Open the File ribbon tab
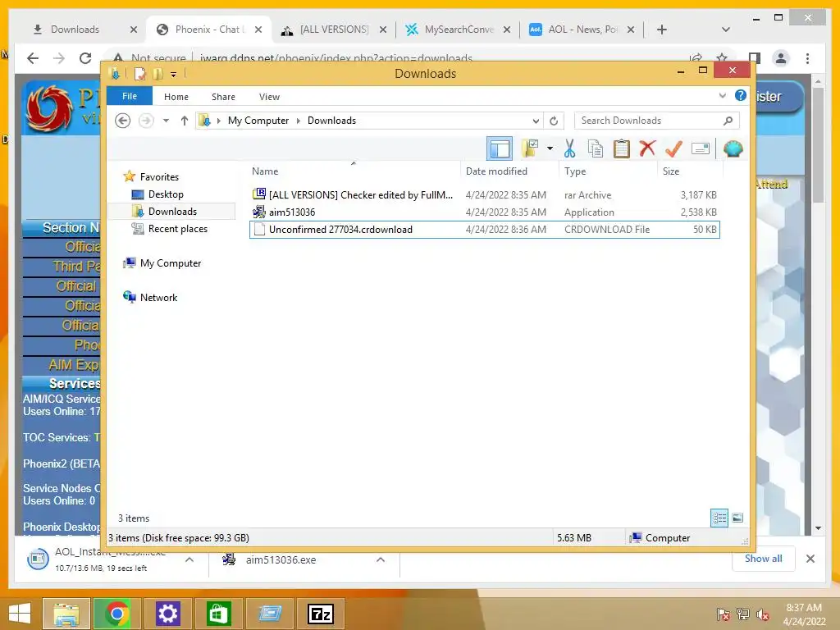 [x=130, y=97]
